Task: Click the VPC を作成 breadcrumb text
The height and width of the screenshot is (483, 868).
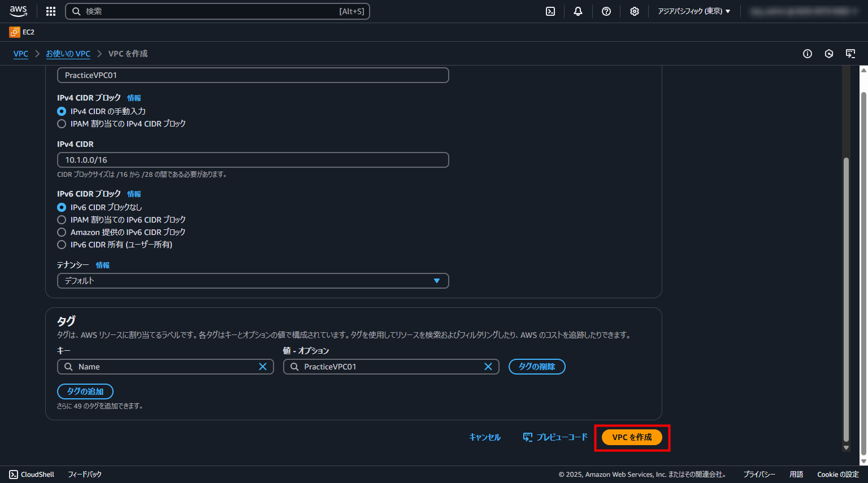Action: (x=128, y=54)
